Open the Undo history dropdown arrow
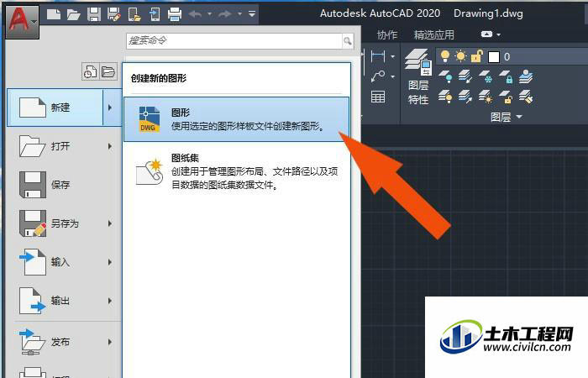The height and width of the screenshot is (378, 588). pos(210,14)
